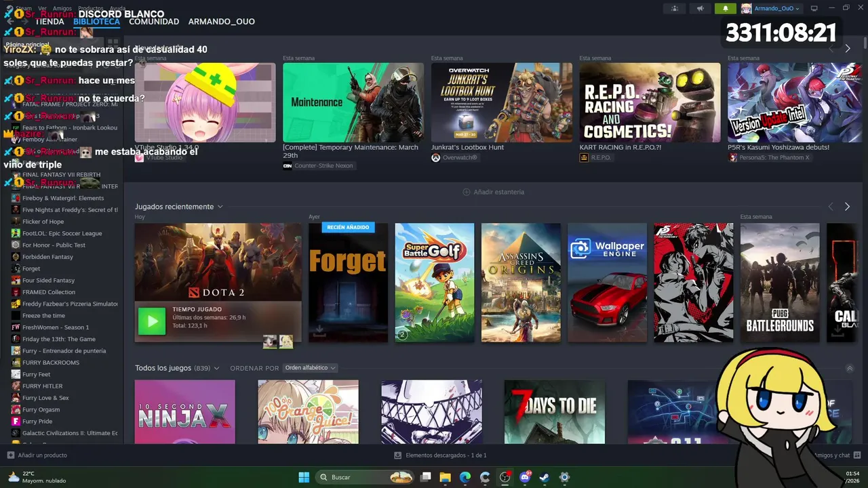Open the announcements megaphone icon
This screenshot has width=868, height=488.
click(700, 8)
